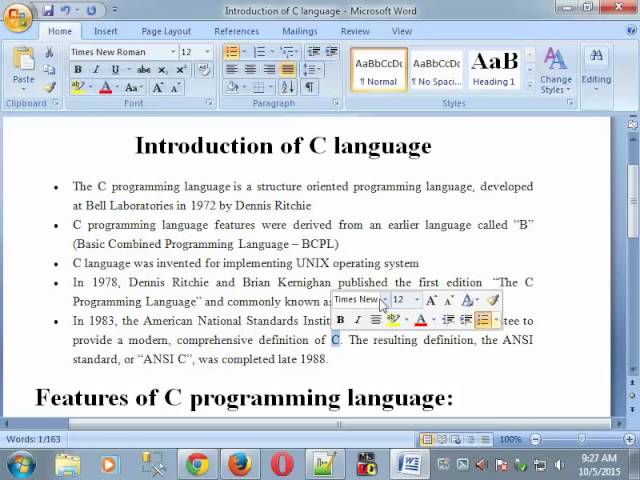Expand the Styles gallery More arrow

pos(529,85)
